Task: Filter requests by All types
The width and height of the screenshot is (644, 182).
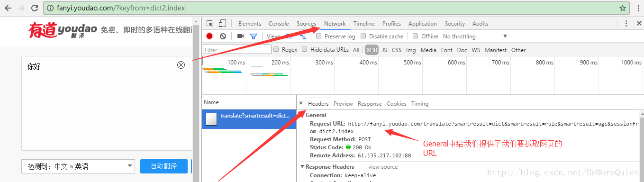Action: pos(356,50)
